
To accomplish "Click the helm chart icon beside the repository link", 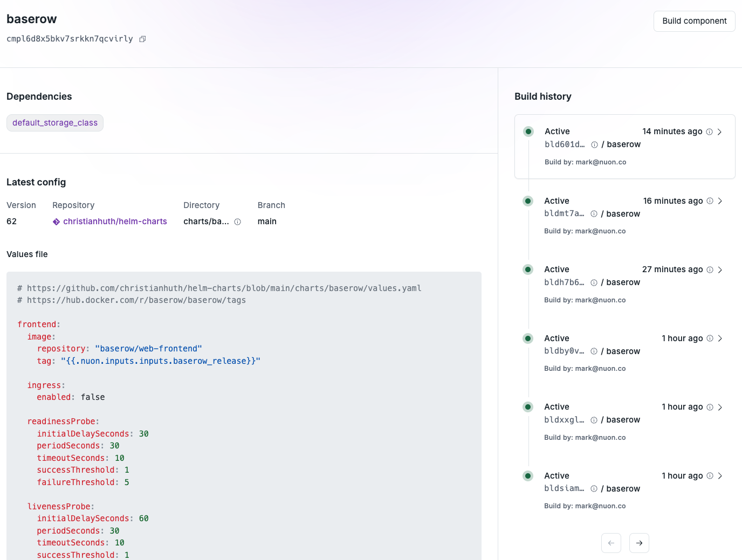I will tap(56, 222).
